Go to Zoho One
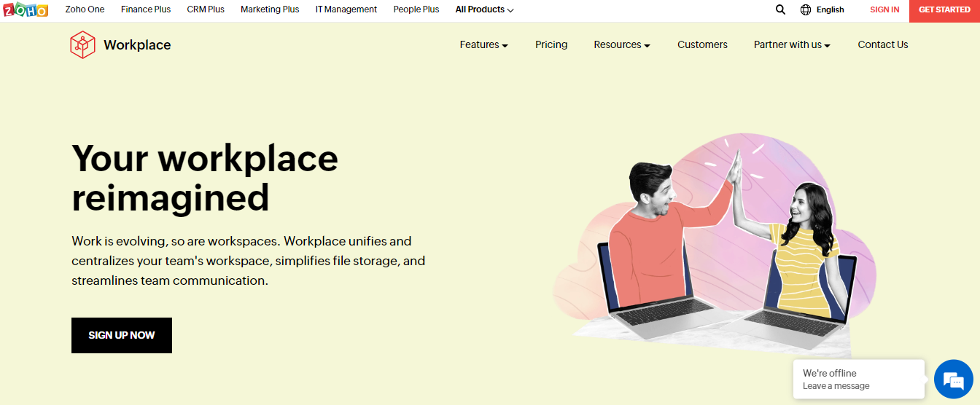 click(x=85, y=9)
